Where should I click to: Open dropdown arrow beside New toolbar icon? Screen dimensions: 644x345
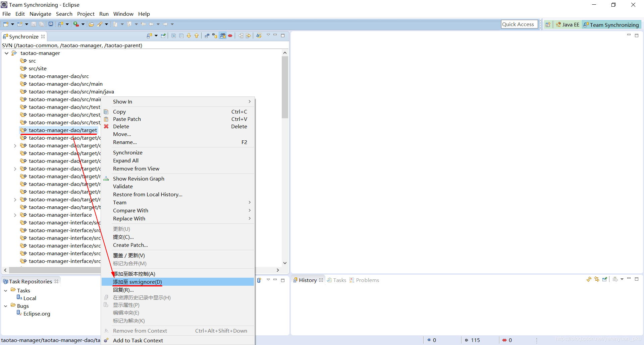coord(13,24)
